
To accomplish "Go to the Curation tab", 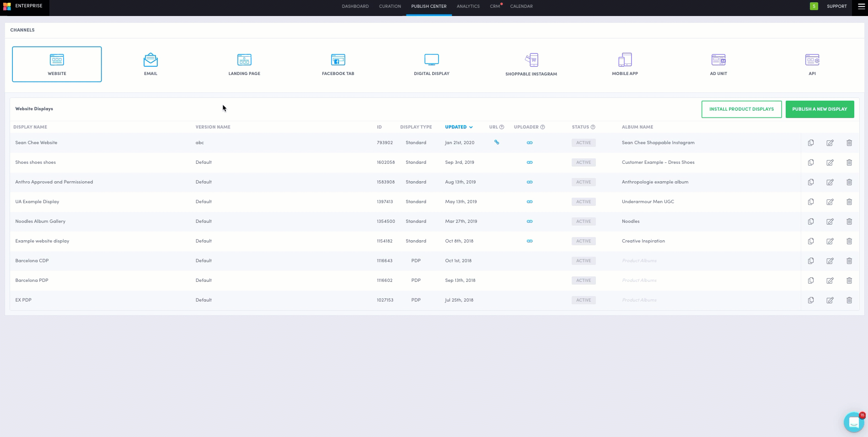I will [390, 6].
